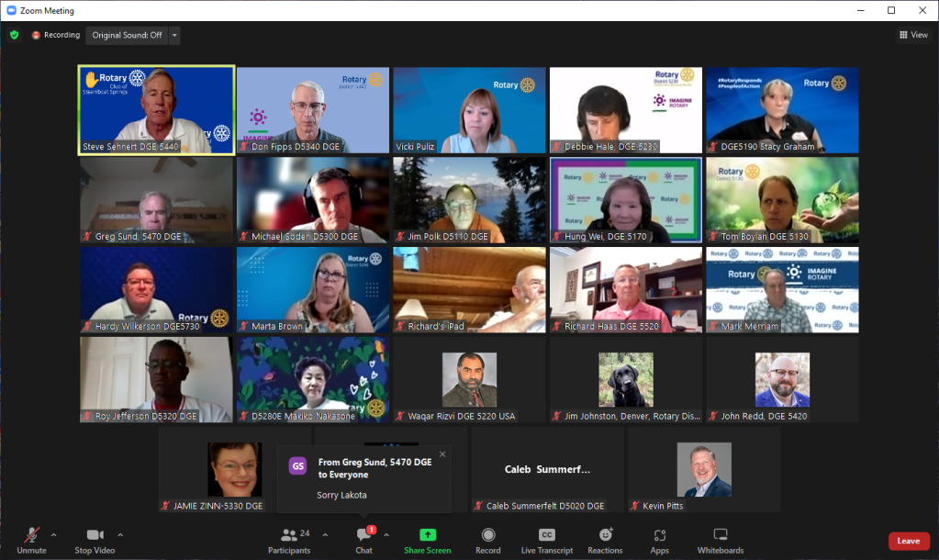Viewport: 939px width, 560px height.
Task: Open the View layout menu
Action: pyautogui.click(x=913, y=35)
